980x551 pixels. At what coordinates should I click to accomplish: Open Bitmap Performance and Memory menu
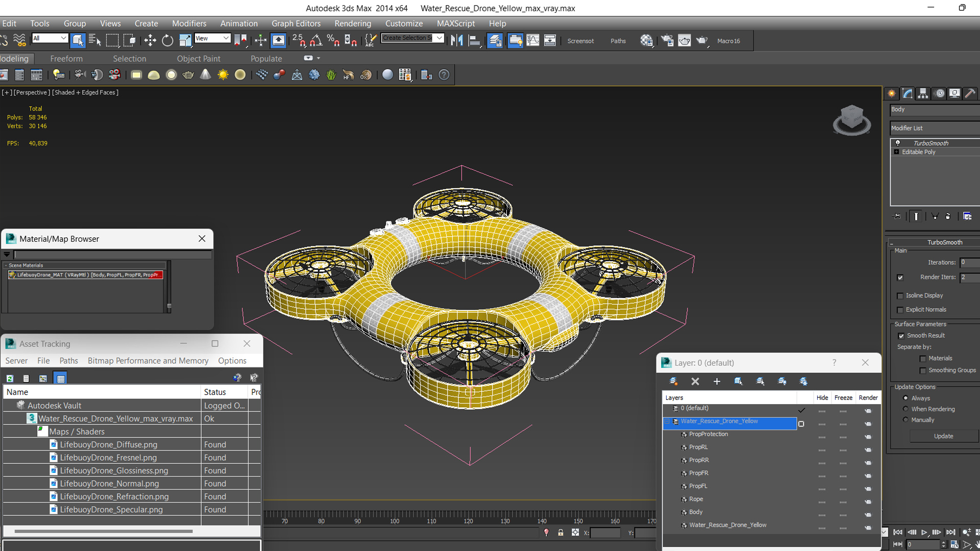point(148,361)
